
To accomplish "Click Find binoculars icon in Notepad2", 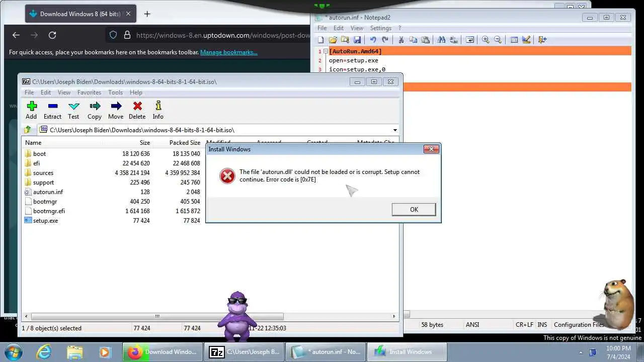I will click(x=441, y=40).
